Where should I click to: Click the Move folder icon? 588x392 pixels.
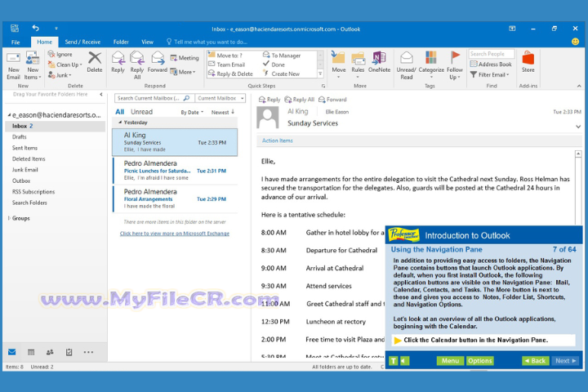coord(338,58)
